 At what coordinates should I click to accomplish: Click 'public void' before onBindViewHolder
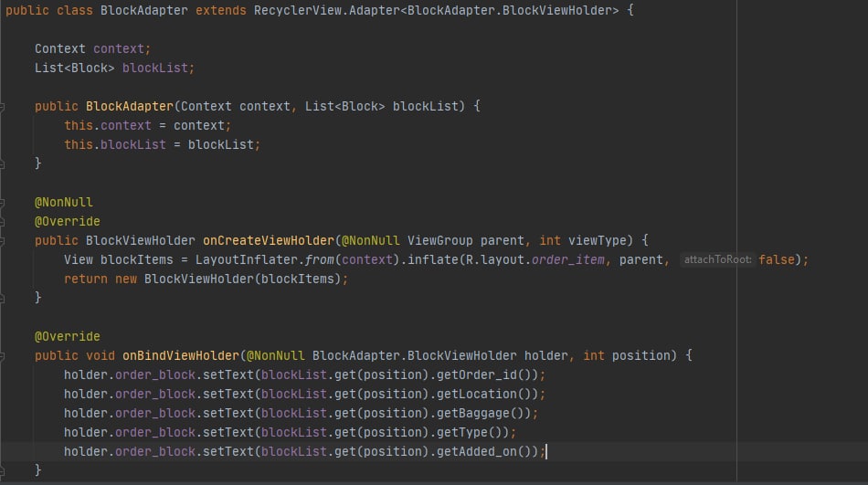click(75, 356)
